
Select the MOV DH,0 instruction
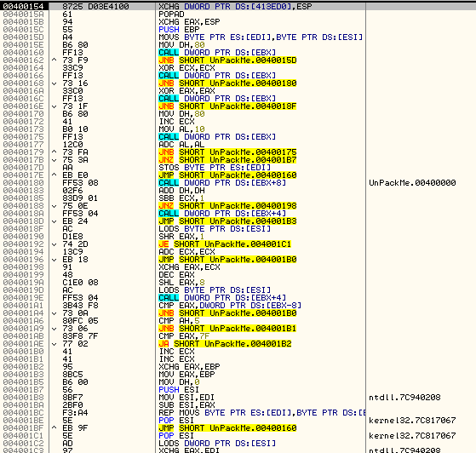(x=179, y=382)
